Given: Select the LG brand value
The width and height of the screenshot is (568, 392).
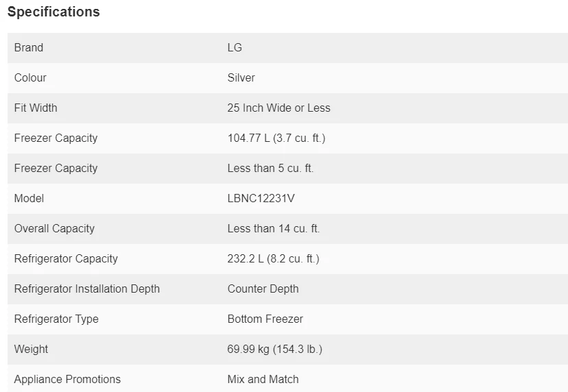Looking at the screenshot, I should (x=235, y=48).
